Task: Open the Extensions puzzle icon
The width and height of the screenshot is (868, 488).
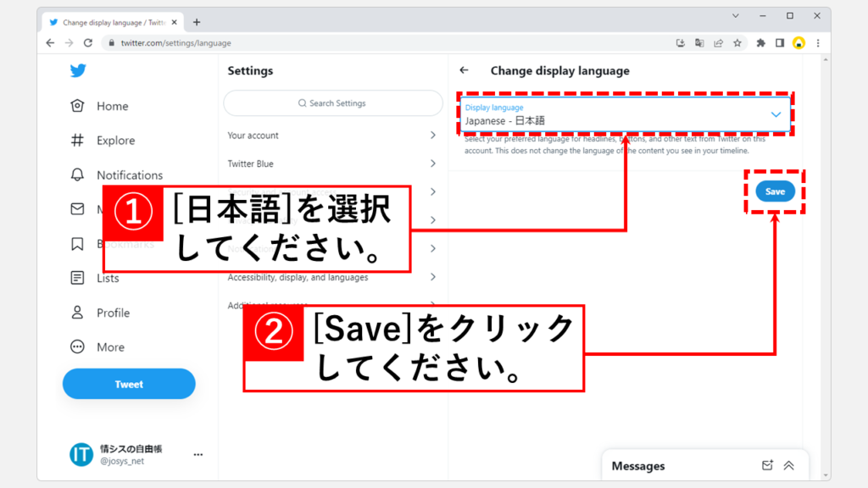Action: coord(760,42)
